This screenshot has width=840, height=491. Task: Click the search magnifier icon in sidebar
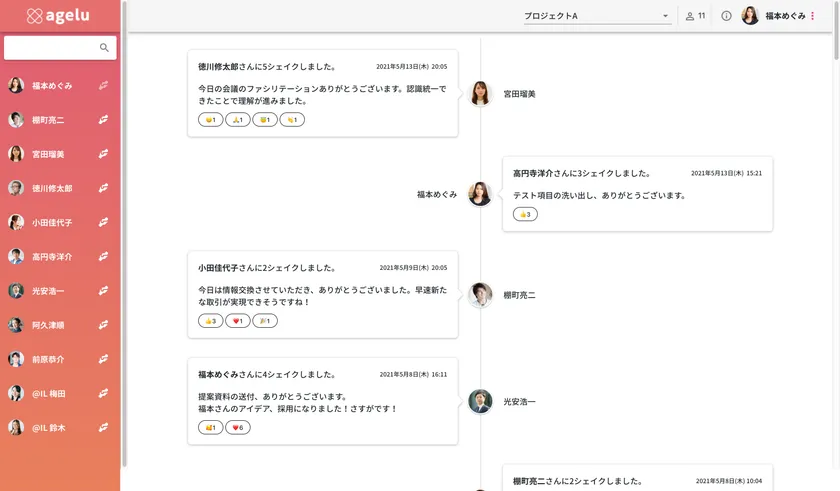pyautogui.click(x=104, y=48)
